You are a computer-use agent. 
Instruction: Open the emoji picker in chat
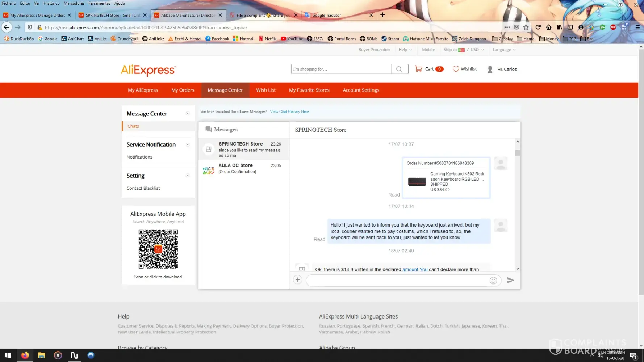pyautogui.click(x=493, y=281)
